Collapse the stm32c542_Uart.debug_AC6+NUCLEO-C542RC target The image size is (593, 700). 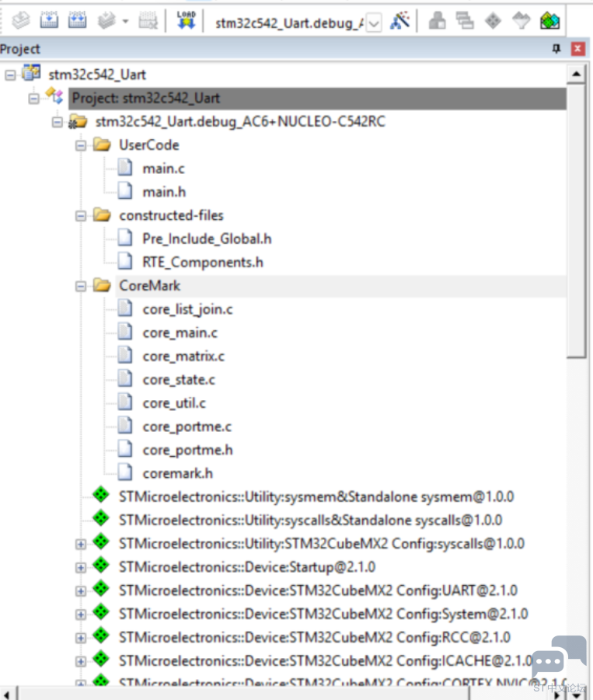pos(58,122)
